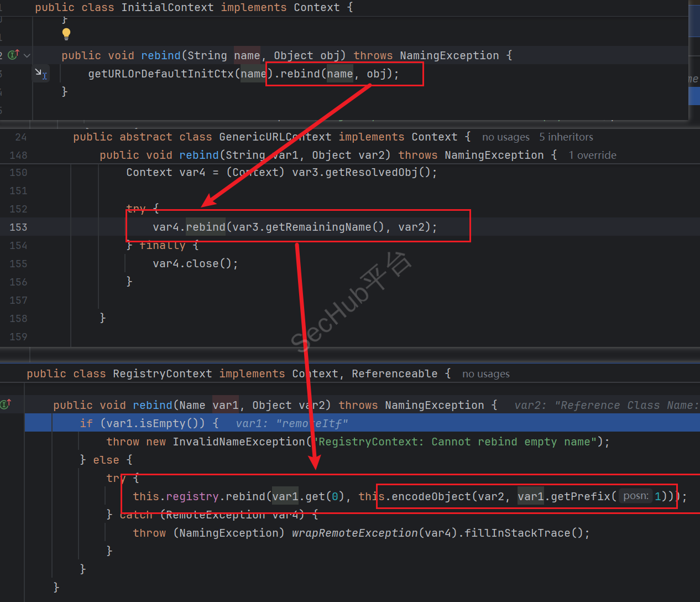700x602 pixels.
Task: Click the implements gutter icon beside RegistryContext rebind
Action: 6,404
